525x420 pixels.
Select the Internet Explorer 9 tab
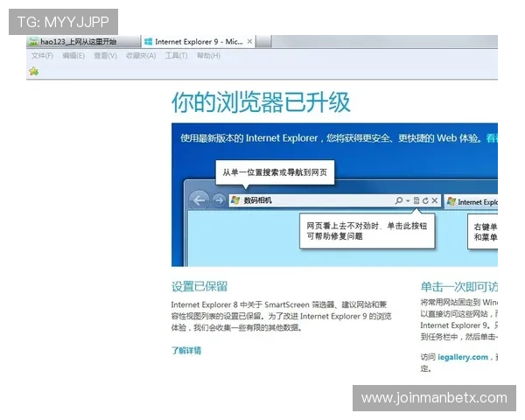pyautogui.click(x=199, y=42)
